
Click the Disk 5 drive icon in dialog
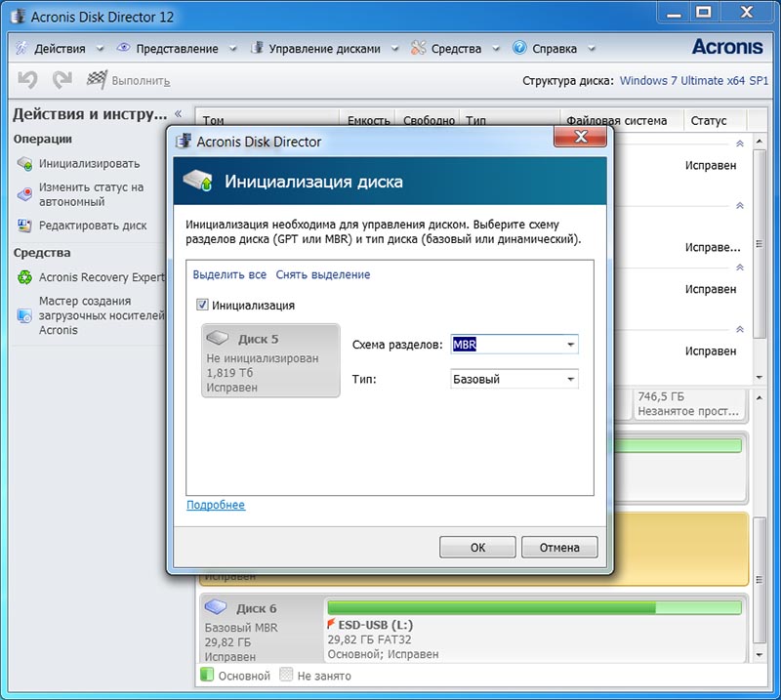pyautogui.click(x=217, y=338)
